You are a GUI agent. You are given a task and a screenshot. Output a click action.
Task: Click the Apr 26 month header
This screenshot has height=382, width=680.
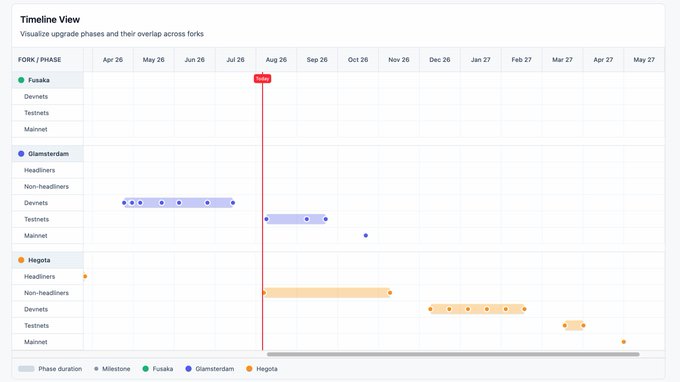(113, 59)
